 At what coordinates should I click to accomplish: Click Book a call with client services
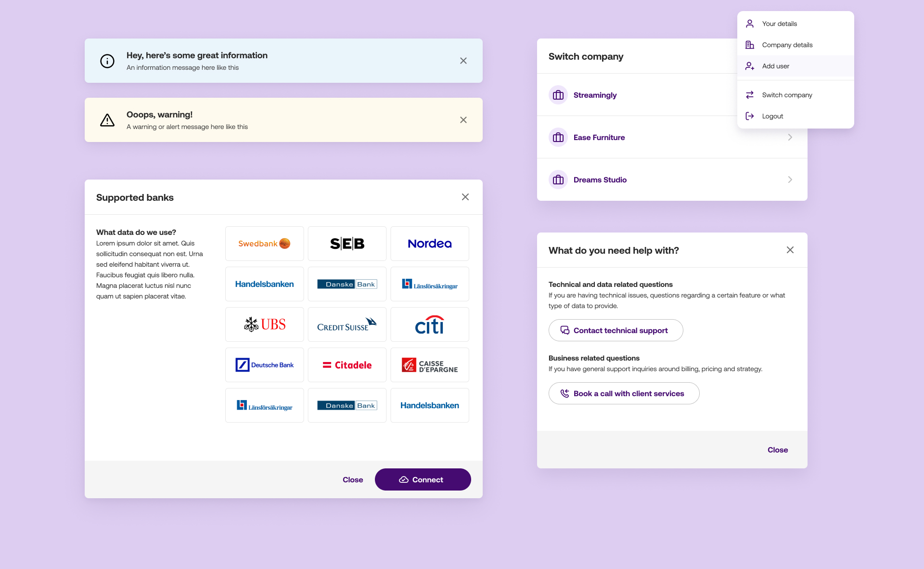(624, 393)
